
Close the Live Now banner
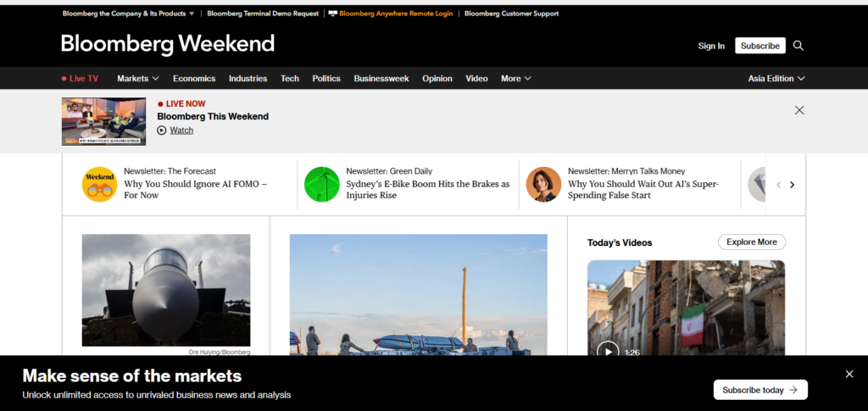[799, 110]
